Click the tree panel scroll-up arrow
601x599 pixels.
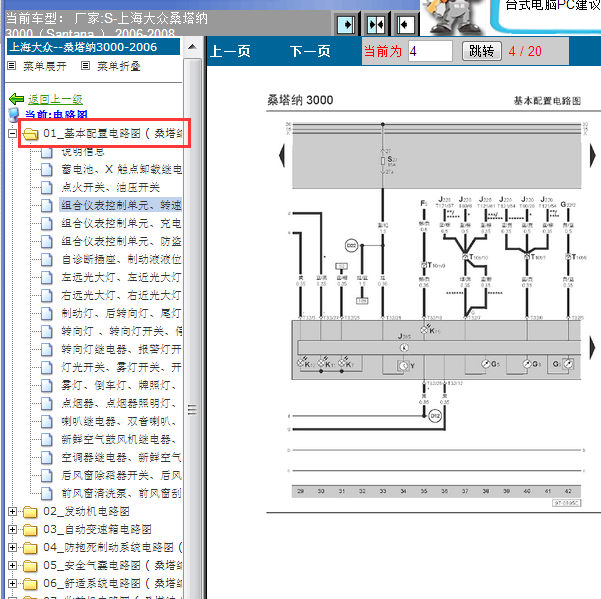click(x=192, y=47)
